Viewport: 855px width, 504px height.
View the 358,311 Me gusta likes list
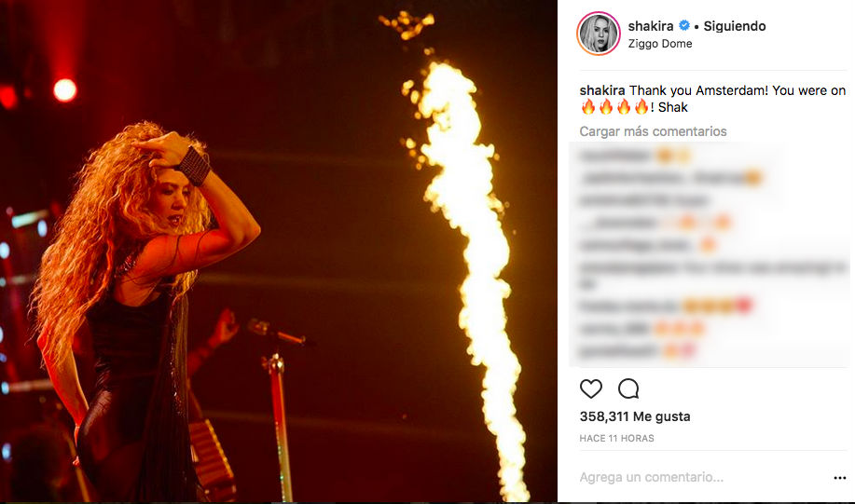(x=635, y=416)
